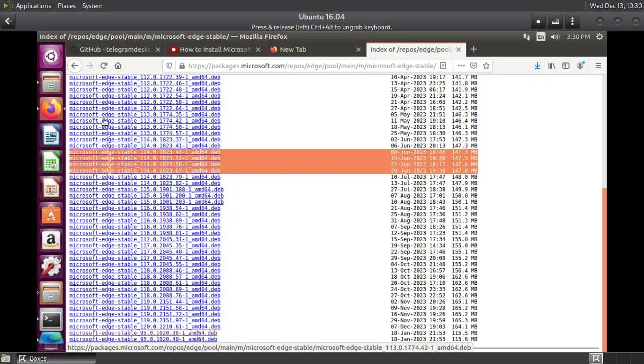The height and width of the screenshot is (364, 644).
Task: Close the Index of /repos/edge/pool tab
Action: pyautogui.click(x=458, y=49)
